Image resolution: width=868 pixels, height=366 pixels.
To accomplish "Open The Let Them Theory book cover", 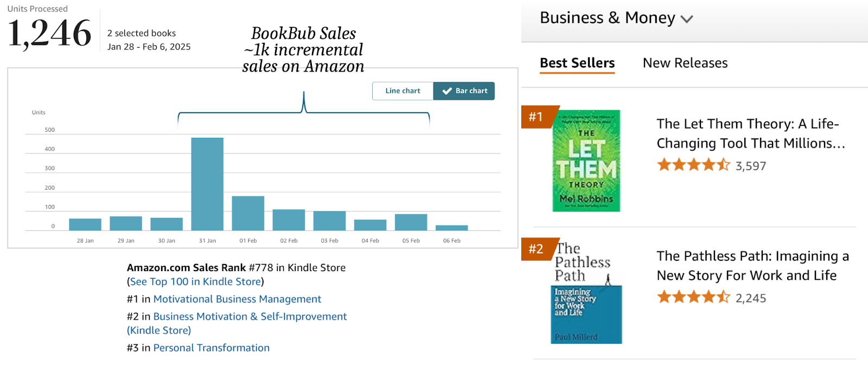I will point(586,161).
